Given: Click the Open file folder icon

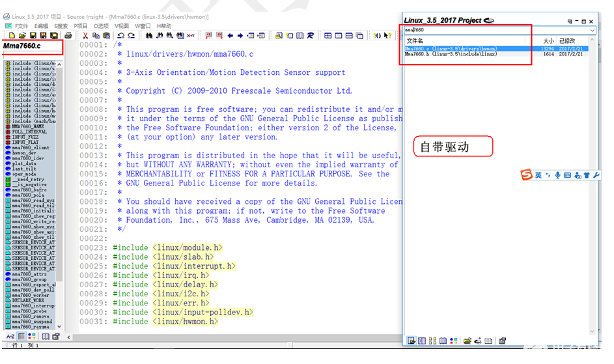Looking at the screenshot, I should coord(22,36).
